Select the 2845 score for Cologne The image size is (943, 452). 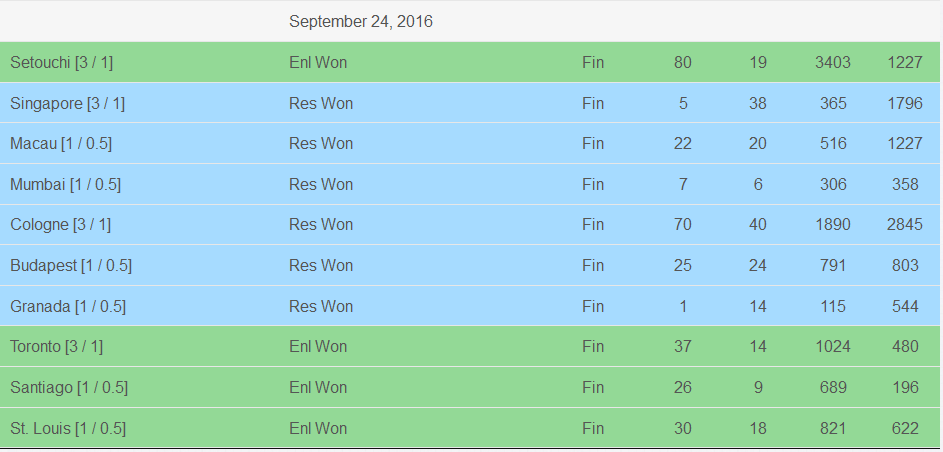905,225
